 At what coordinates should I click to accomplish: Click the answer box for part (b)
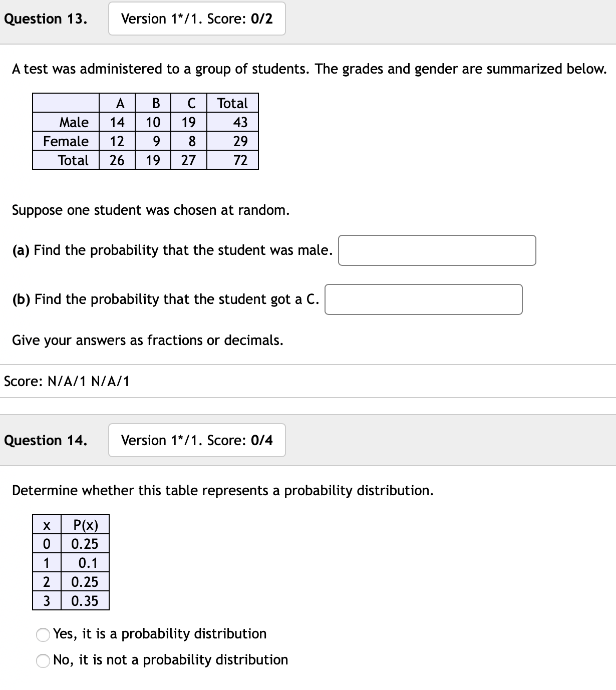click(x=423, y=299)
